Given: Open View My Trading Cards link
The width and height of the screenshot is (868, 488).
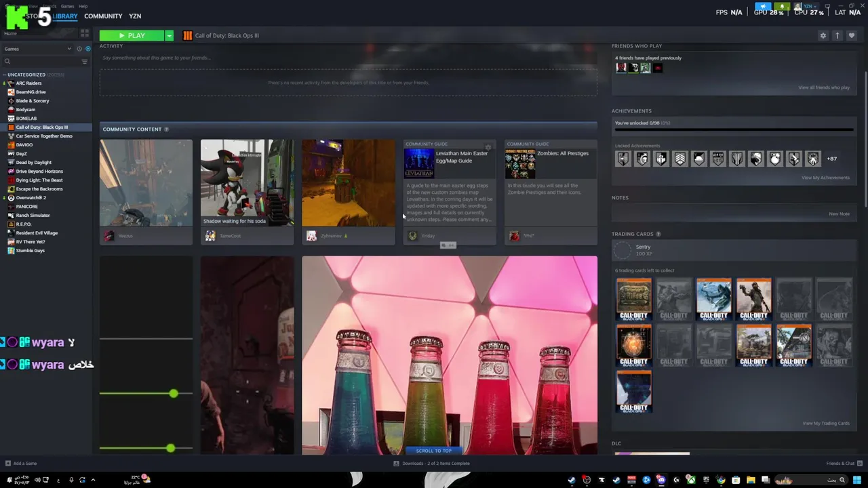Looking at the screenshot, I should point(826,423).
